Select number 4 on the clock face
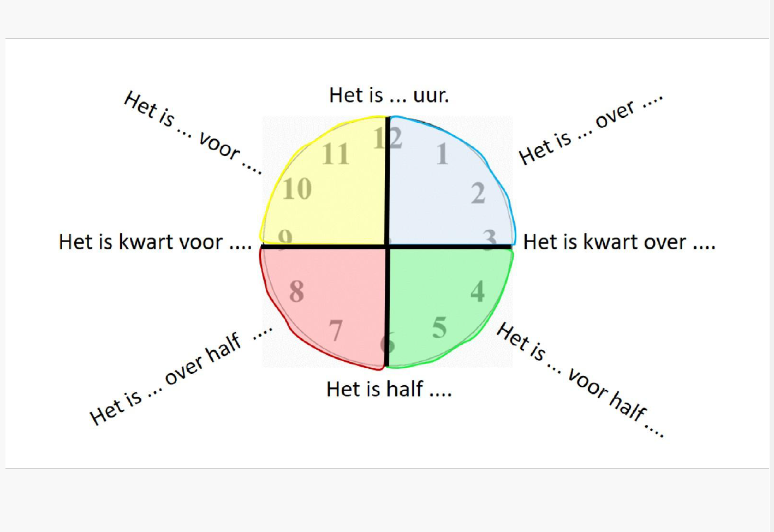 (478, 292)
